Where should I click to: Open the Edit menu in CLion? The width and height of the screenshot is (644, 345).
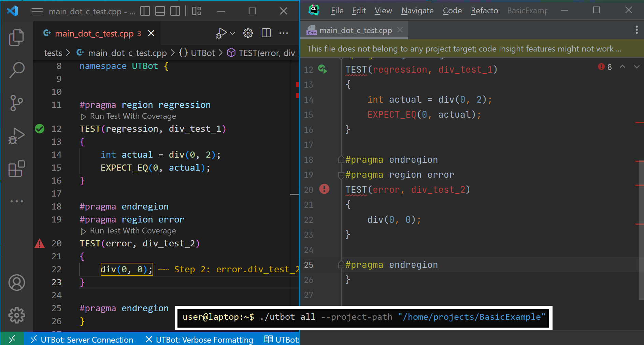click(359, 11)
